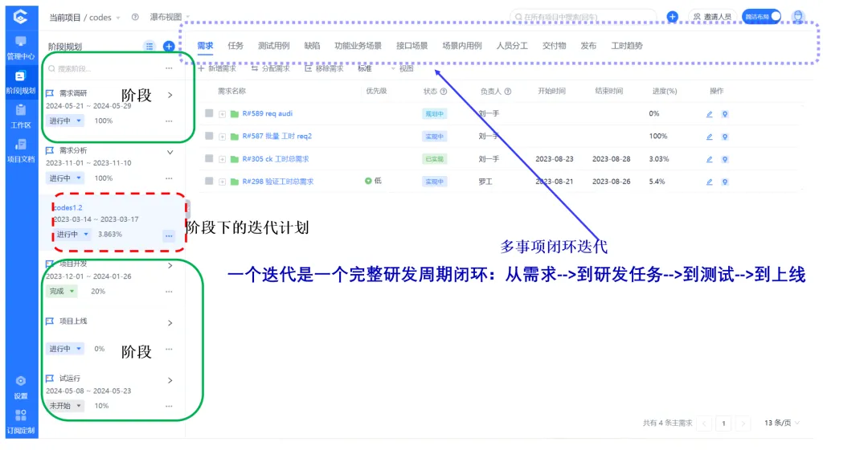868x450 pixels.
Task: Expand the R#298 row's plus box
Action: [x=222, y=182]
